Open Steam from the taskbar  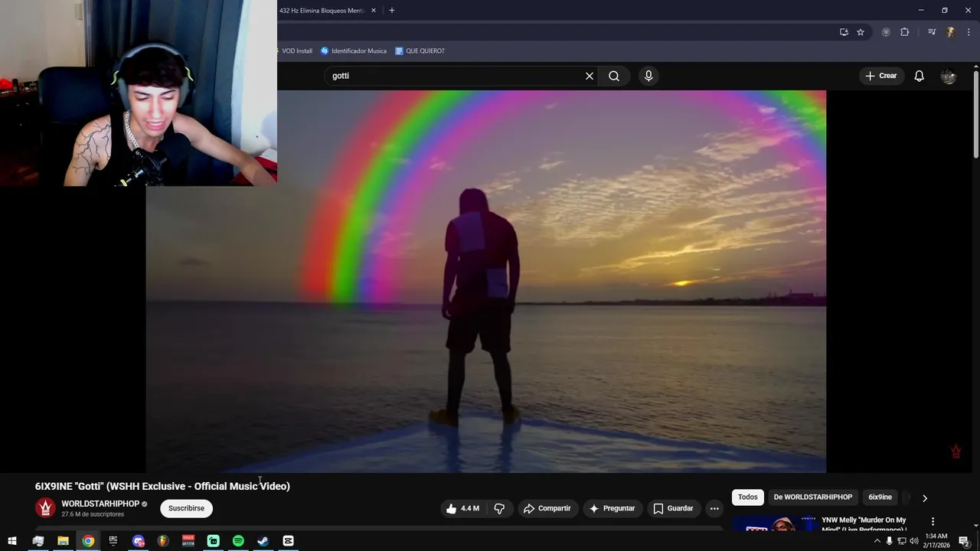coord(263,541)
